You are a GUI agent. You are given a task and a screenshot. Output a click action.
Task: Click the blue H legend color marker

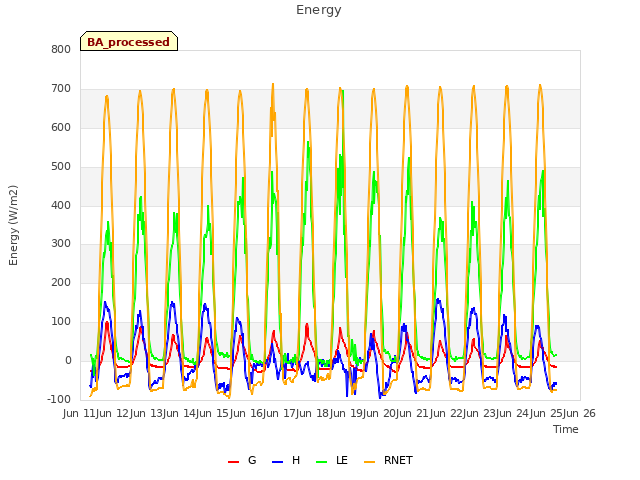[277, 462]
